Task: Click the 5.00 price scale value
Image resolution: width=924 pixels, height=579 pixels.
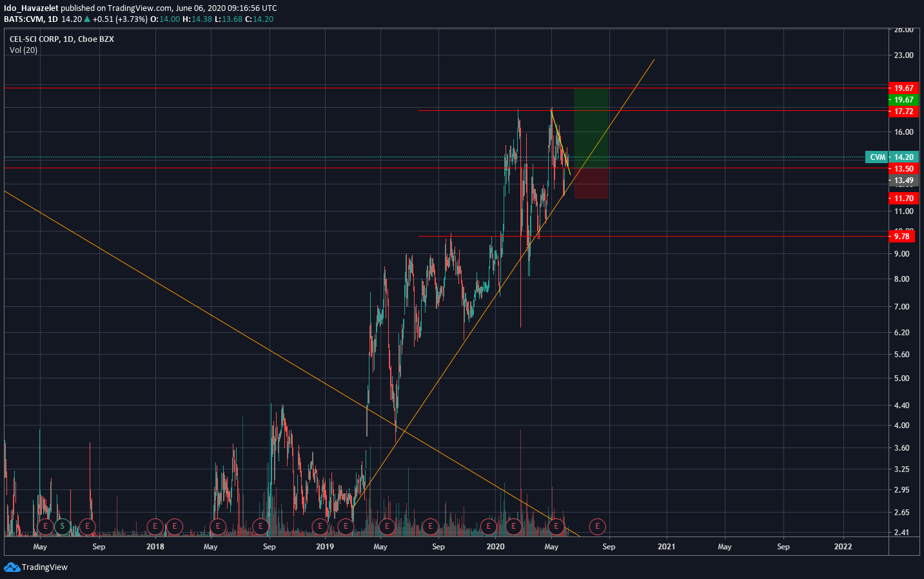Action: [901, 378]
